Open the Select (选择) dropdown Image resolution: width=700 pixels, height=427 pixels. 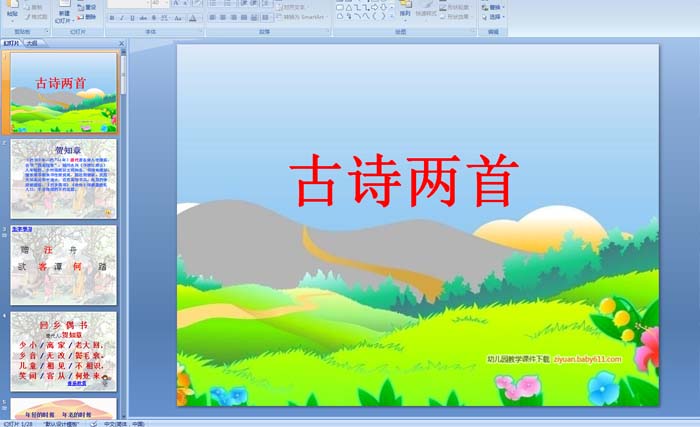tap(493, 17)
